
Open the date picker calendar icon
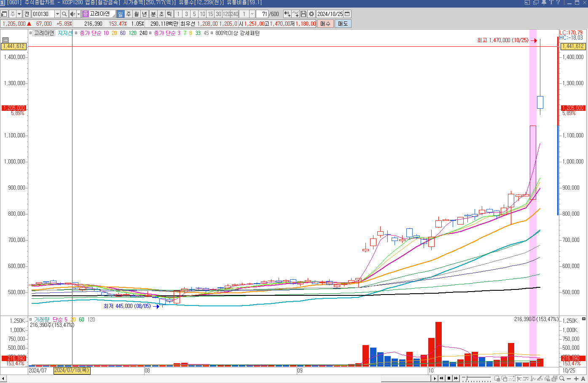click(347, 14)
